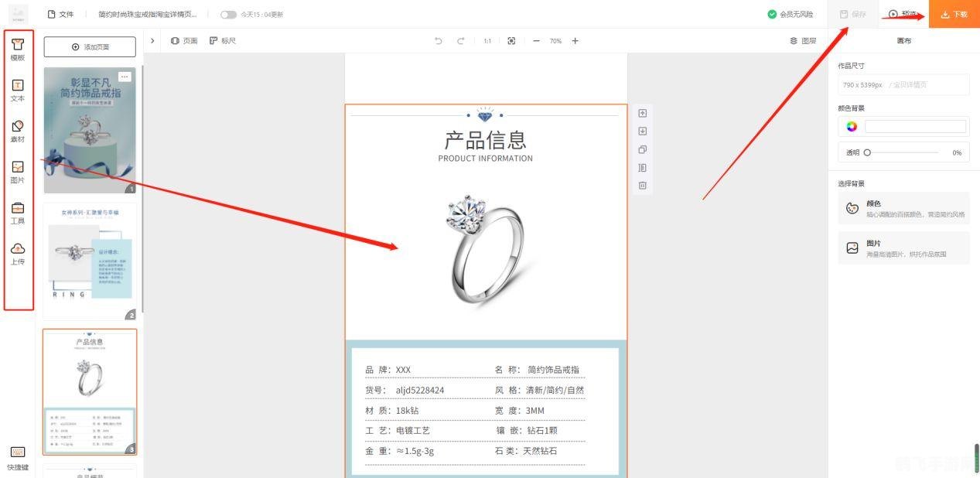Viewport: 980px width, 478px height.
Task: Toggle the 页面 page view option
Action: [185, 40]
